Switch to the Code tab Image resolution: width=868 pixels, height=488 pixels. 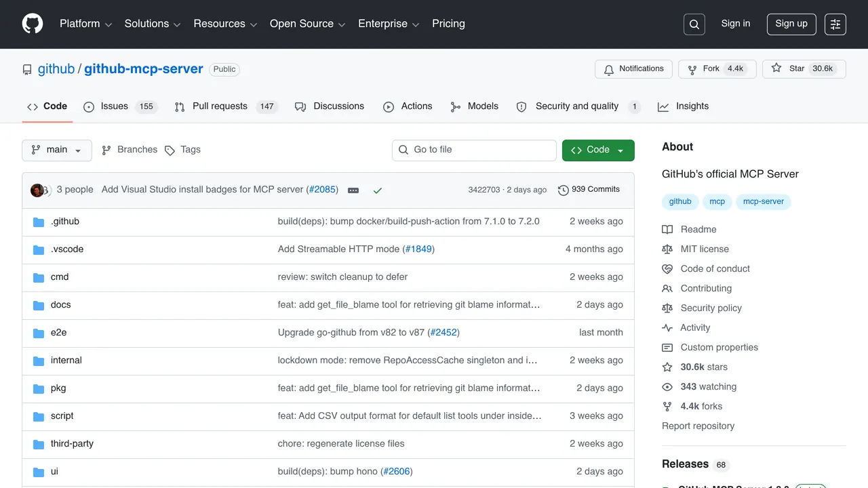tap(47, 106)
